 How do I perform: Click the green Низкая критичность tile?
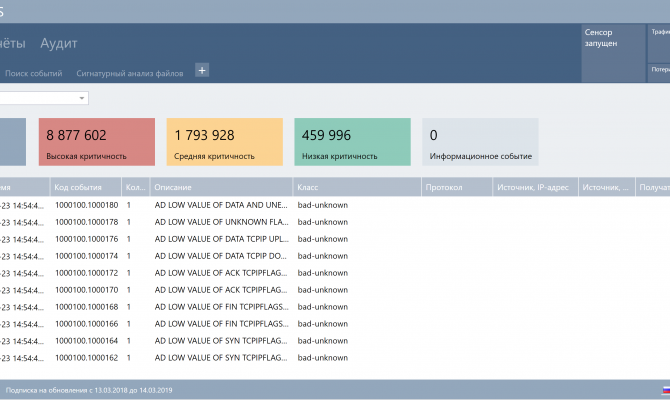tap(352, 141)
